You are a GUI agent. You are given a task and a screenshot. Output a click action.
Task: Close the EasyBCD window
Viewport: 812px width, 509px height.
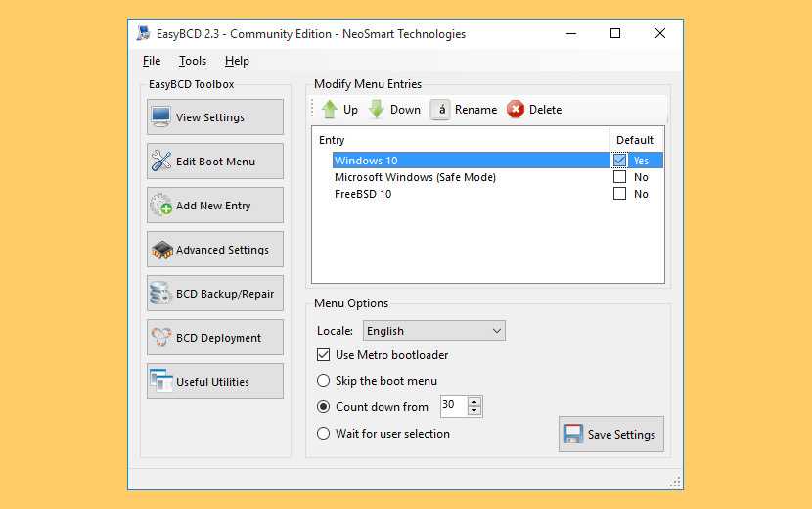coord(659,33)
